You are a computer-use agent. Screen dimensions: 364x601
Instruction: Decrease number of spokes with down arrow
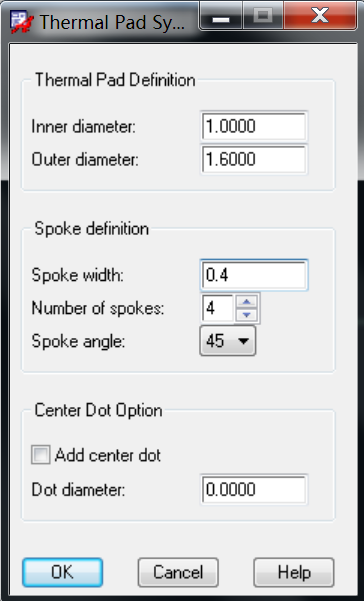(246, 315)
